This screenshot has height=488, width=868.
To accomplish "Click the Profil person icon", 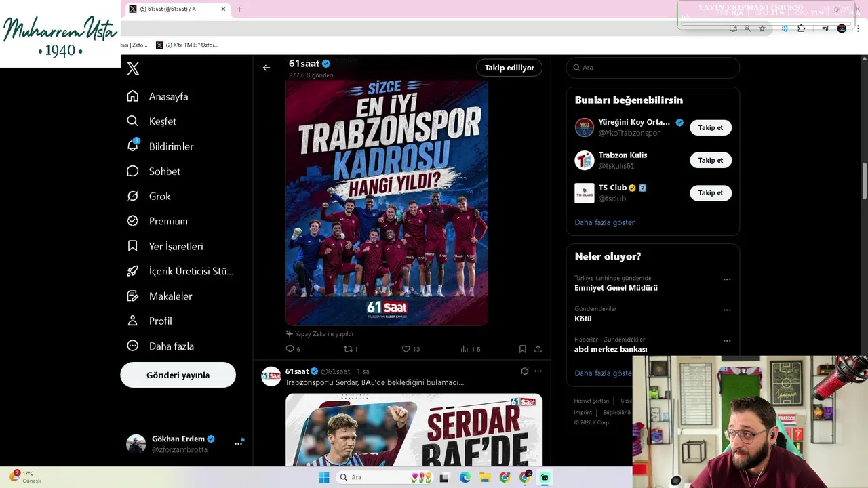I will (133, 321).
